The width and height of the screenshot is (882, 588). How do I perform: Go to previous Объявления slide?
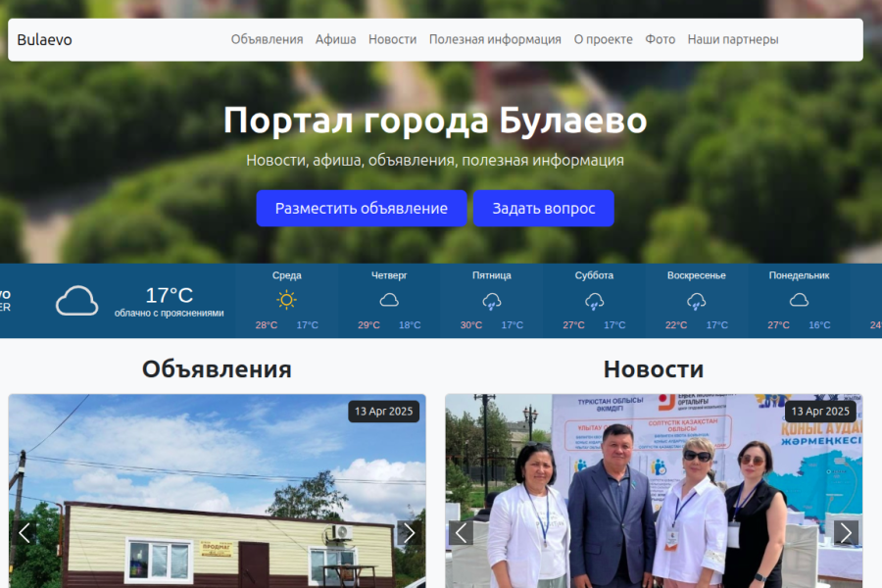pyautogui.click(x=25, y=533)
